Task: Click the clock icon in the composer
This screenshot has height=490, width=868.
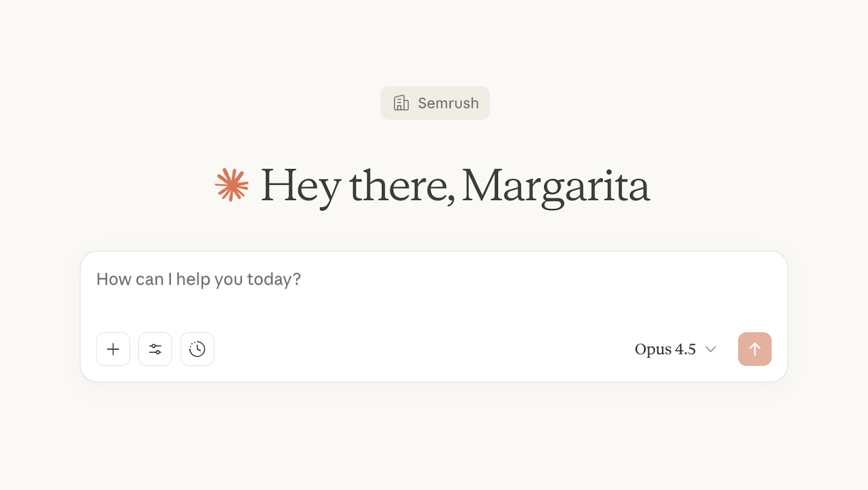Action: [197, 349]
